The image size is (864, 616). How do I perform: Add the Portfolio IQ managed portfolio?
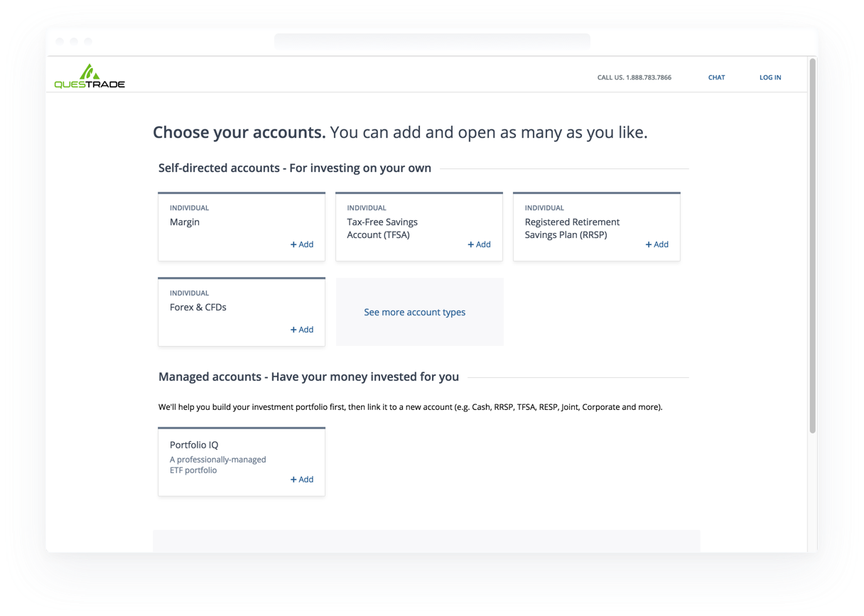tap(302, 480)
